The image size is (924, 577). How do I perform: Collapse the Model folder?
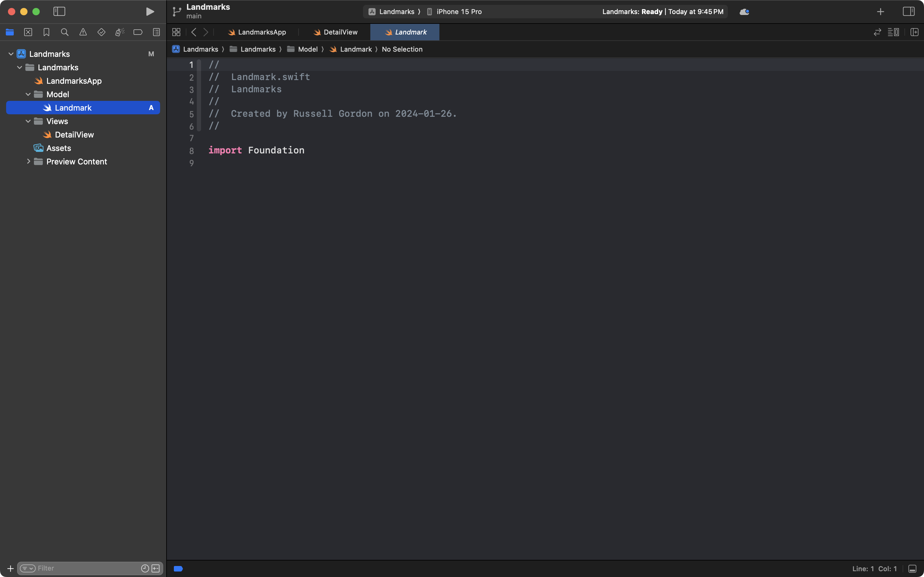tap(28, 94)
